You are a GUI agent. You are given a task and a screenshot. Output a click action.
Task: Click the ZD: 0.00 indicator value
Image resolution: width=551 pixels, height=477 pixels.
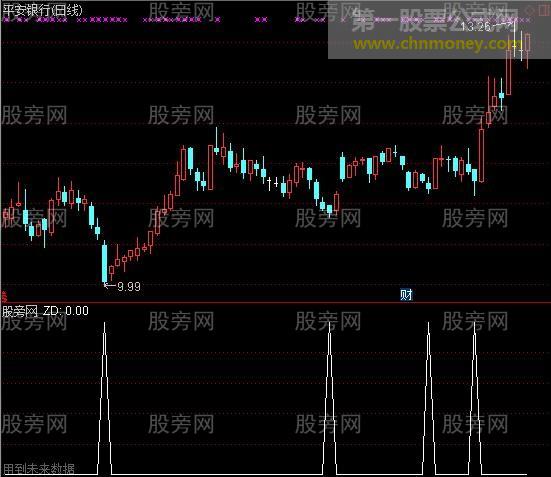66,311
